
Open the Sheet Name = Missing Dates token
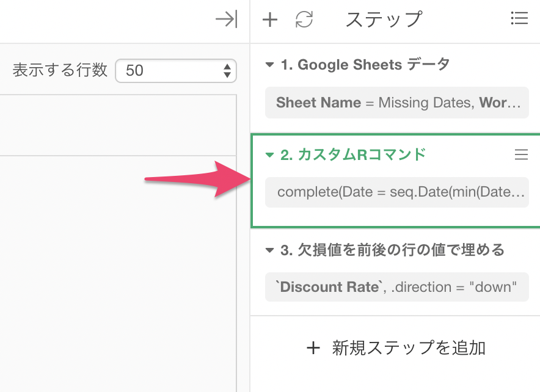pos(396,103)
